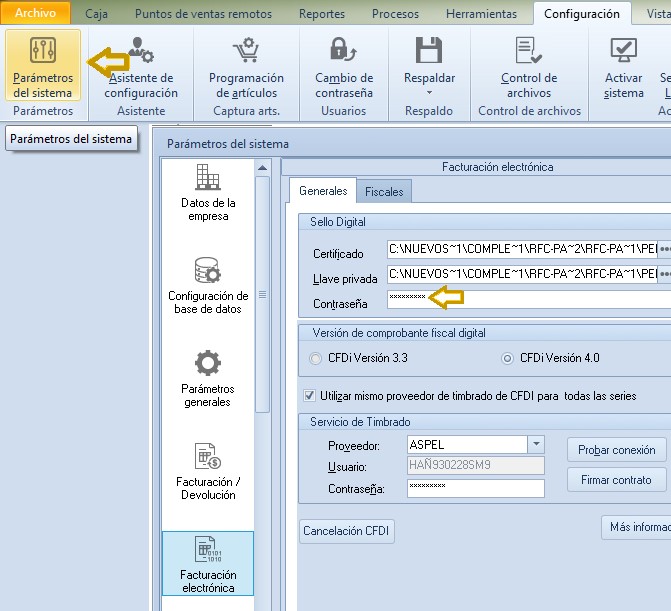Image resolution: width=671 pixels, height=611 pixels.
Task: Open the Archivo menu
Action: [x=36, y=13]
